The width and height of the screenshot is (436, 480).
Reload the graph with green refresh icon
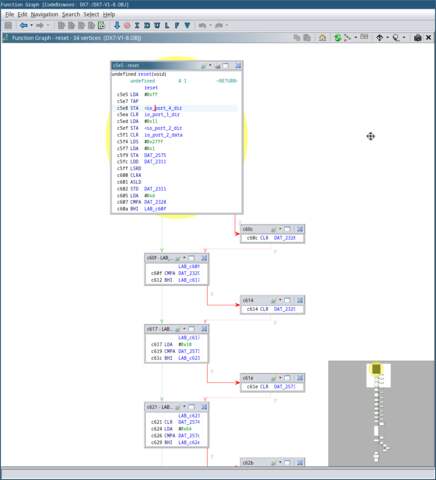click(x=338, y=38)
